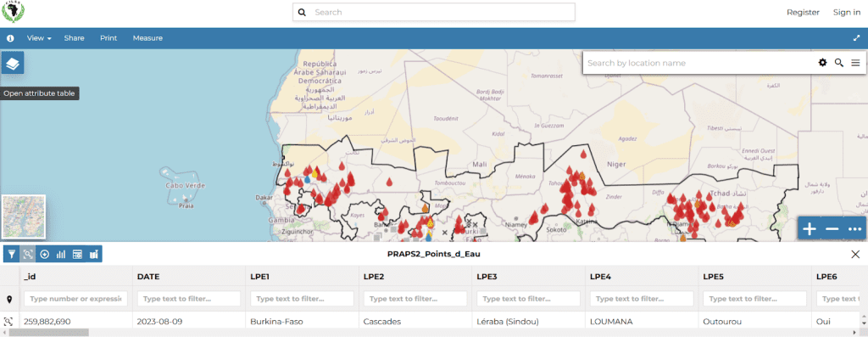Image resolution: width=868 pixels, height=337 pixels.
Task: Click the Niamey map label
Action: [x=516, y=224]
